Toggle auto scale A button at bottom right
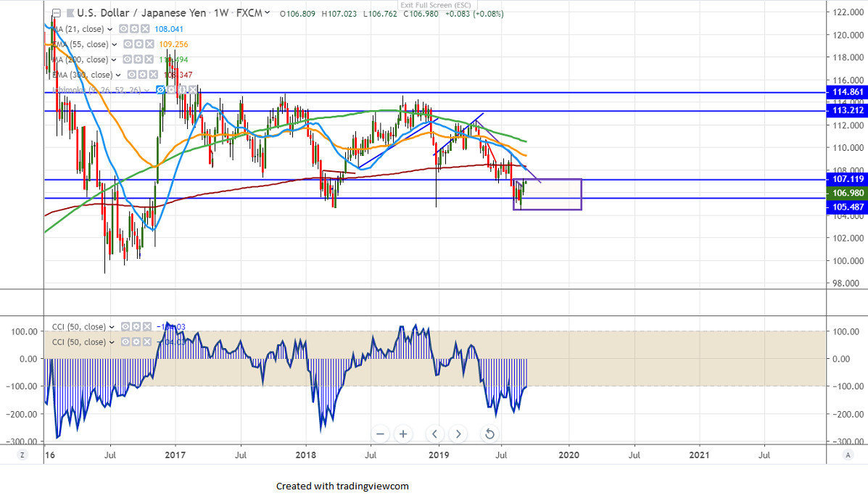 848,455
